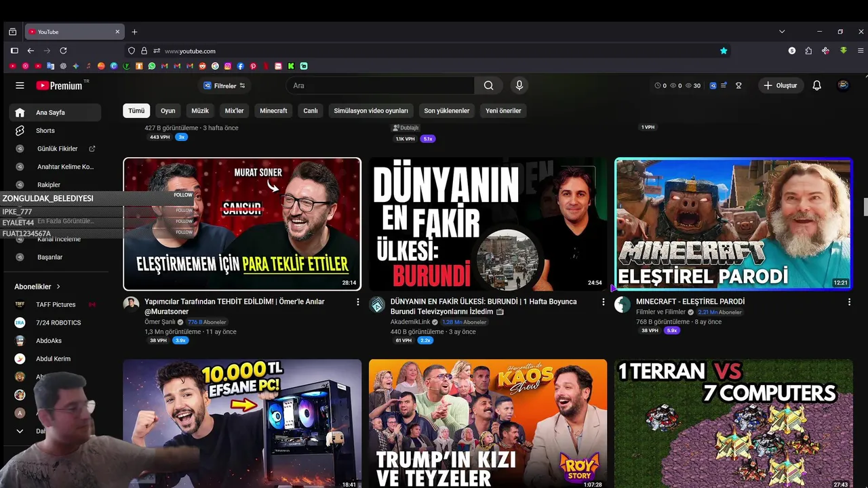
Task: Select the Son yüklenenler chip
Action: (447, 110)
